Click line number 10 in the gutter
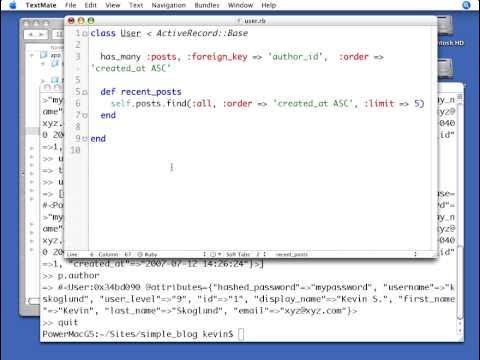The width and height of the screenshot is (480, 360). coord(75,150)
